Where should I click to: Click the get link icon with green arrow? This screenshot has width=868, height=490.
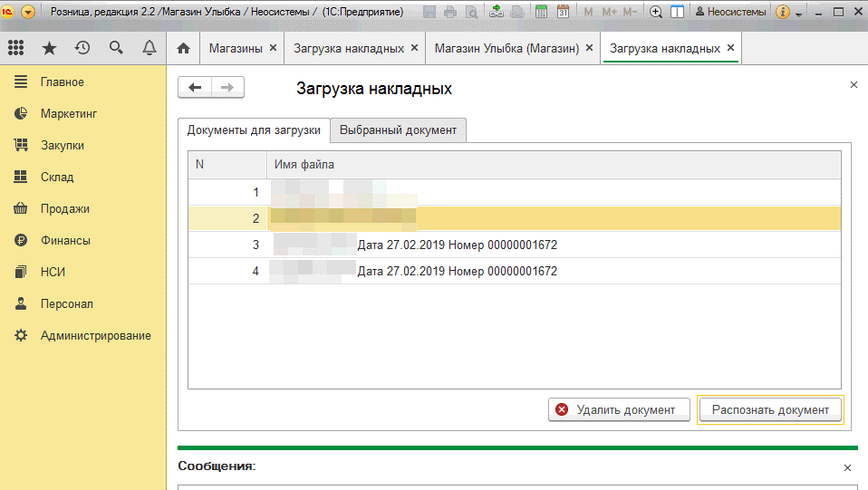point(497,12)
